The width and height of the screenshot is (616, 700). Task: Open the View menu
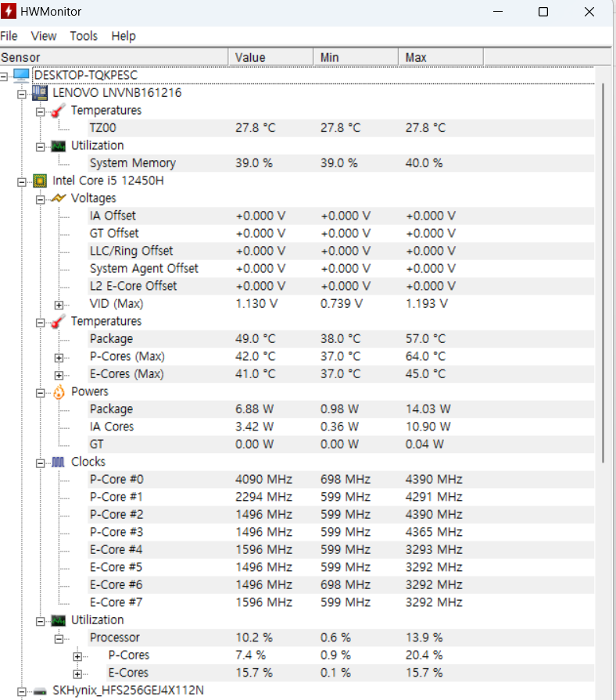[43, 36]
